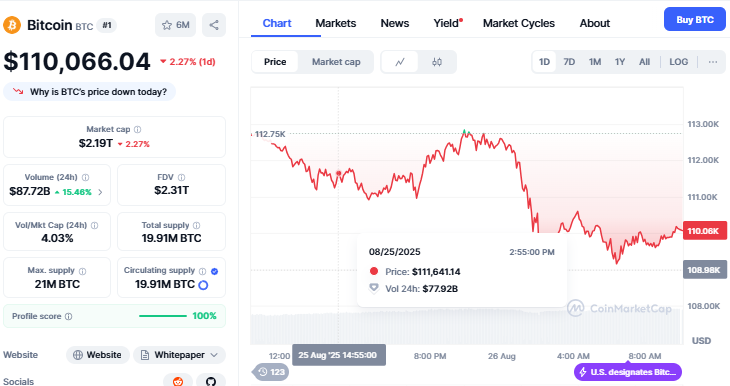Viewport: 730px width, 386px height.
Task: Open Why is BTC's price down today
Action: 89,92
